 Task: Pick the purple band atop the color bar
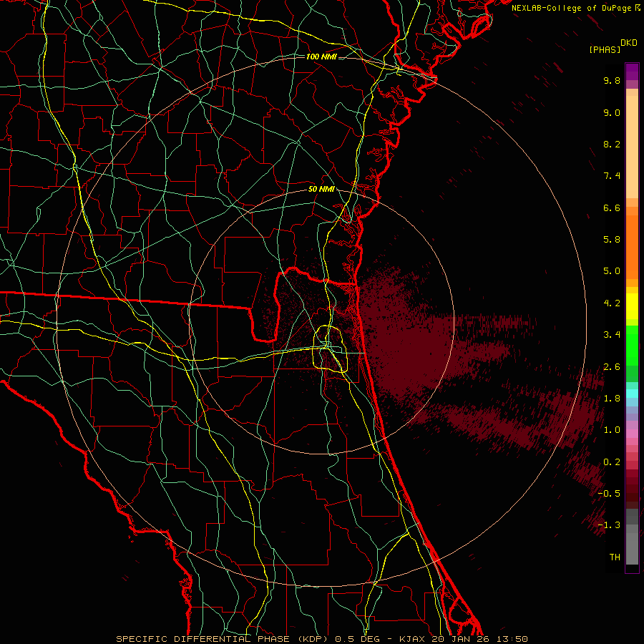click(x=632, y=72)
